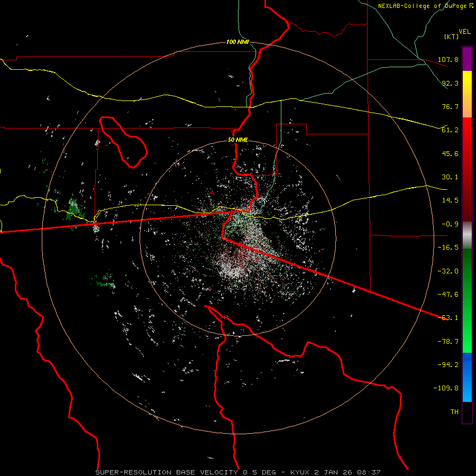Viewport: 476px width, 476px height.
Task: Click the 92.3 velocity scale value
Action: (x=450, y=83)
